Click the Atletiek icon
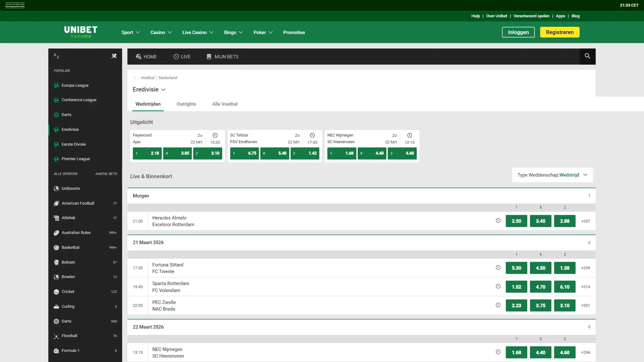 [x=56, y=218]
